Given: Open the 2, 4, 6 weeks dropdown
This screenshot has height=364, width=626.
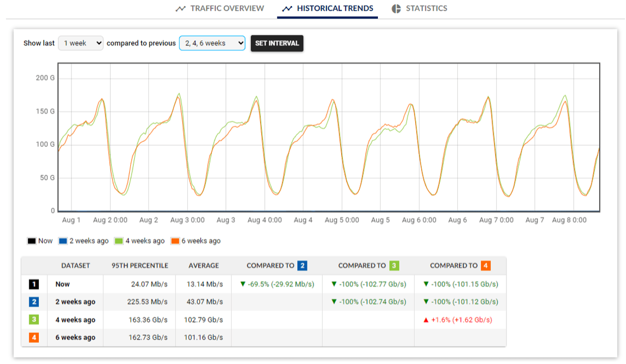Looking at the screenshot, I should click(212, 43).
